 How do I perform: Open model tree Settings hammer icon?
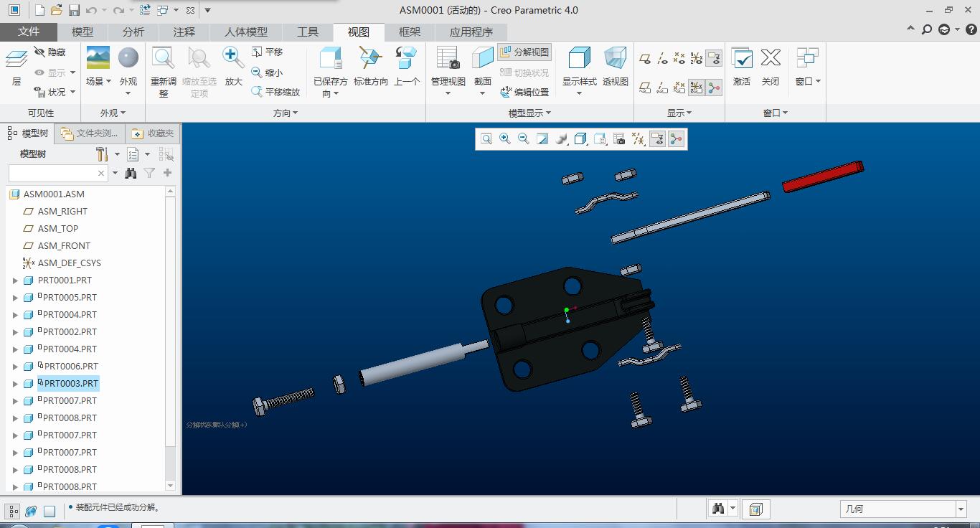102,154
